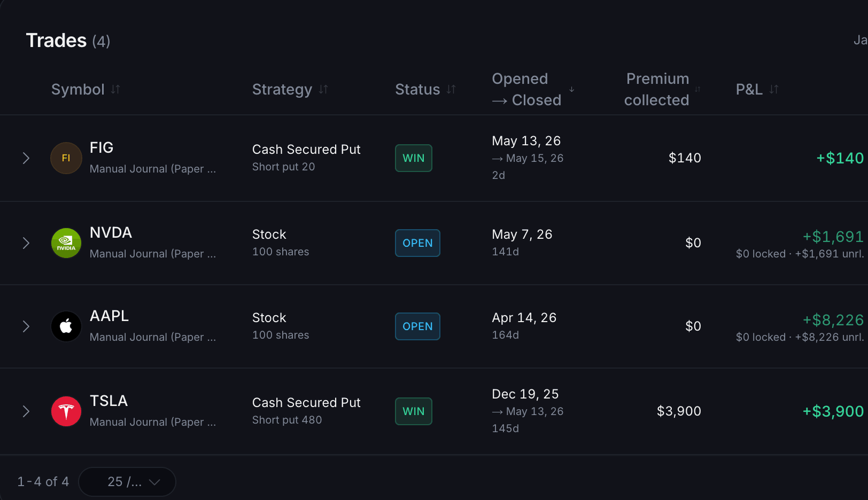Click the Status column header
Screen dimensions: 868x500
[x=417, y=89]
